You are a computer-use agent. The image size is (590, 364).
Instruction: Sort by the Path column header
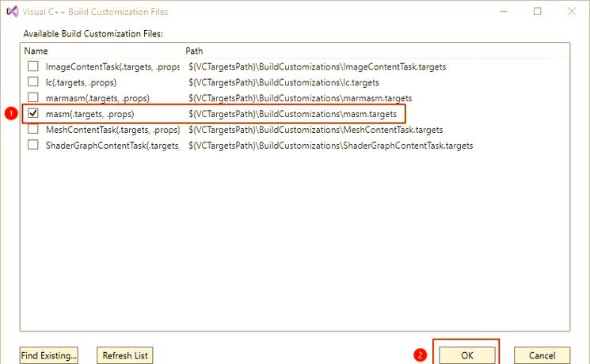(x=194, y=51)
